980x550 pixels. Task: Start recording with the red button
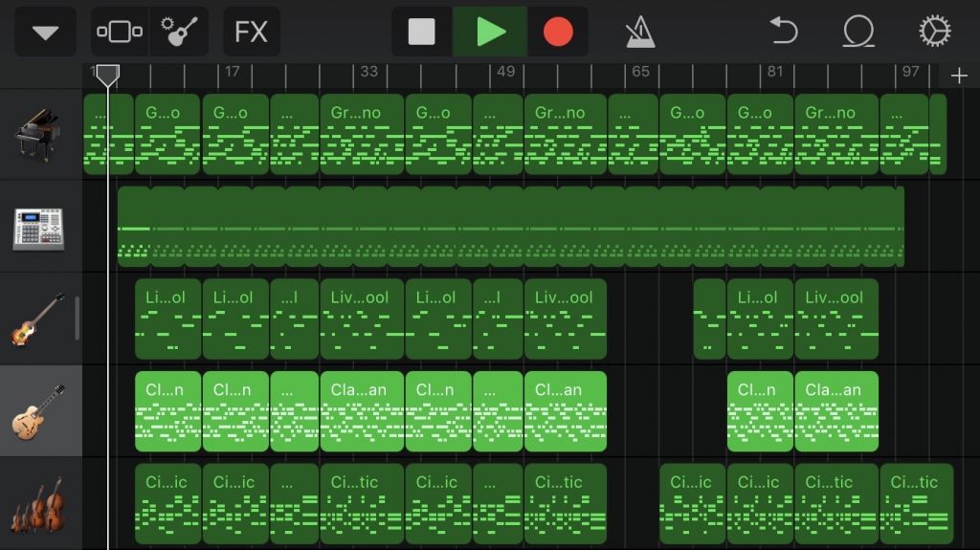pyautogui.click(x=558, y=32)
